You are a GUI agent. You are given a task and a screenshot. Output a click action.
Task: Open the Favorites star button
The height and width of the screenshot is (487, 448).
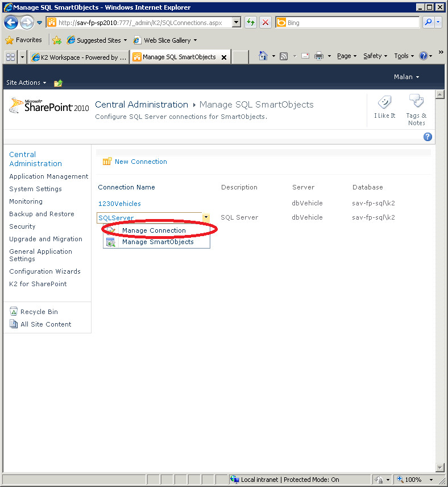(24, 40)
